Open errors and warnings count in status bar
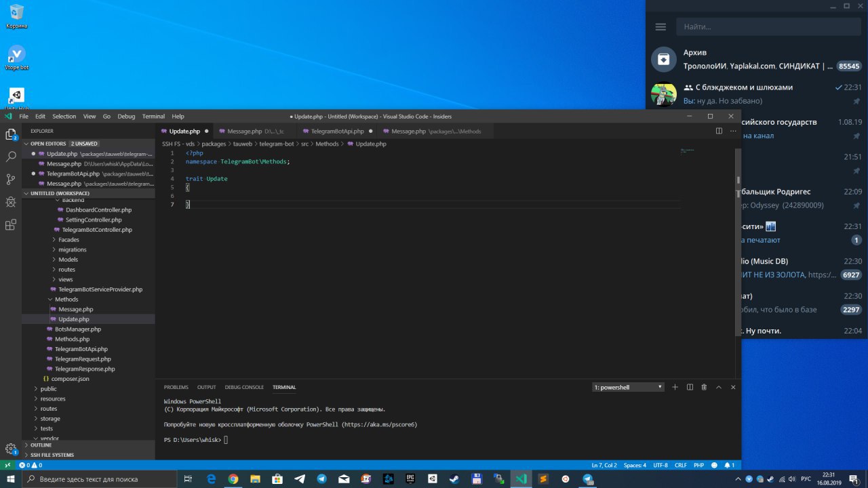 [x=31, y=466]
